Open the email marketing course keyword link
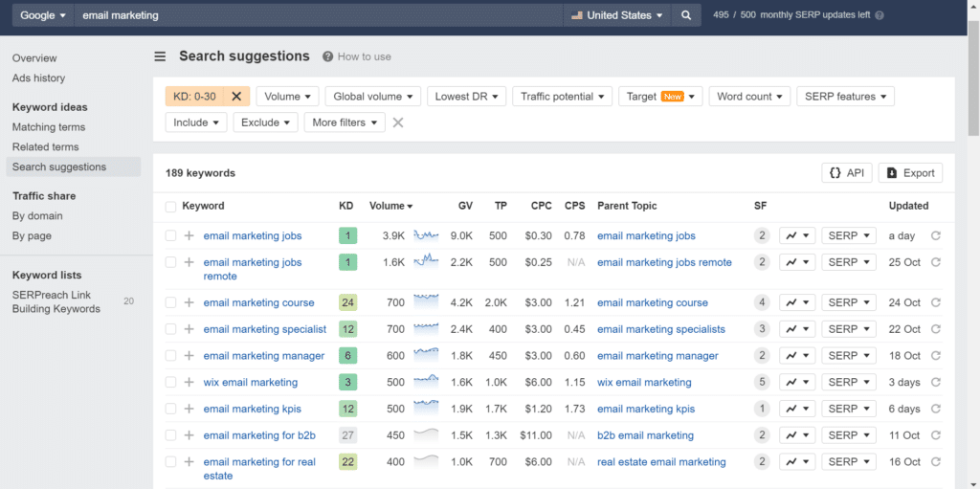The width and height of the screenshot is (980, 489). tap(258, 302)
